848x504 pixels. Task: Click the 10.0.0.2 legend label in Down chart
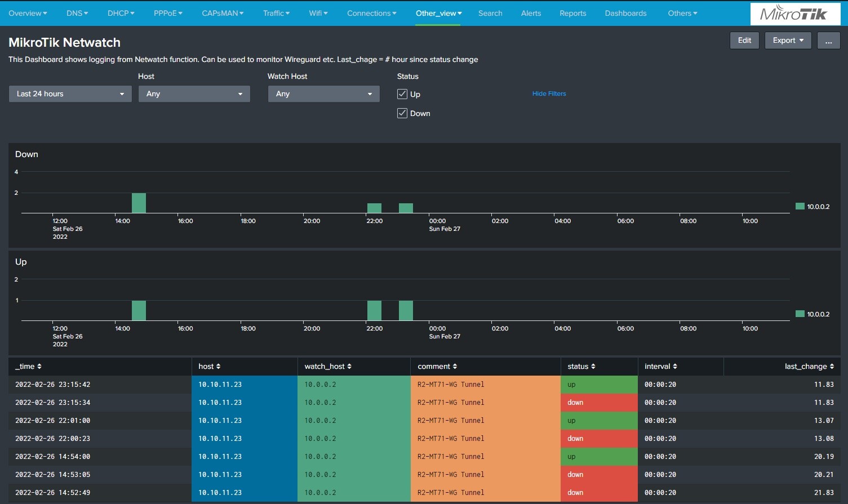click(818, 207)
